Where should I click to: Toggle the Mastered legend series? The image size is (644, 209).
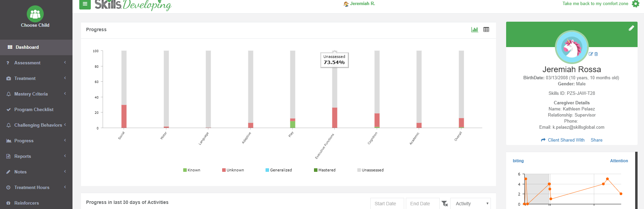(x=325, y=170)
